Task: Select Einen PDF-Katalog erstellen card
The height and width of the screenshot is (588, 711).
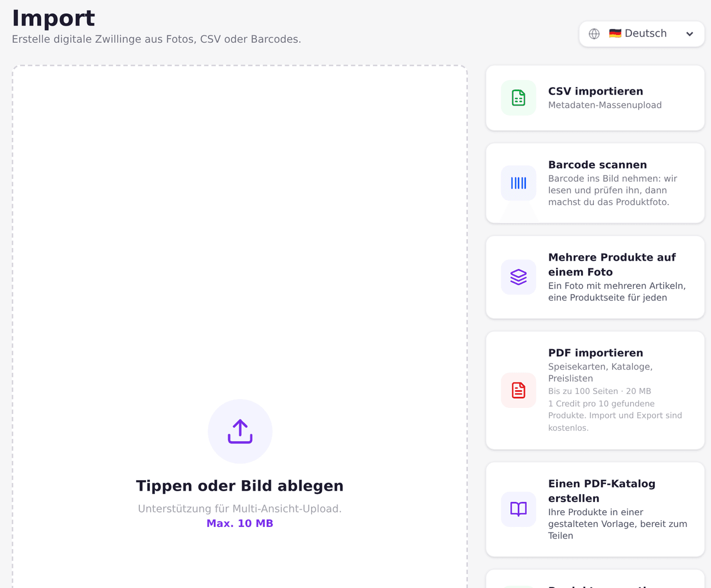Action: tap(595, 509)
